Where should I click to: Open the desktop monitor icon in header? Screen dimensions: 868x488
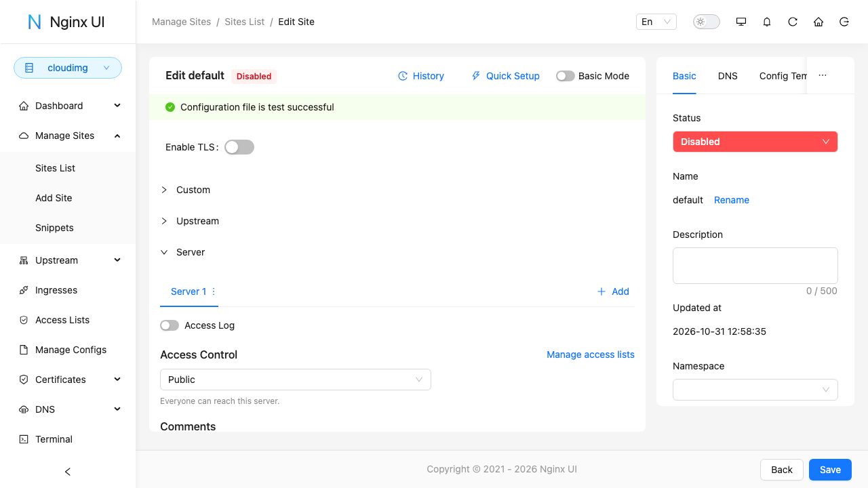point(741,22)
